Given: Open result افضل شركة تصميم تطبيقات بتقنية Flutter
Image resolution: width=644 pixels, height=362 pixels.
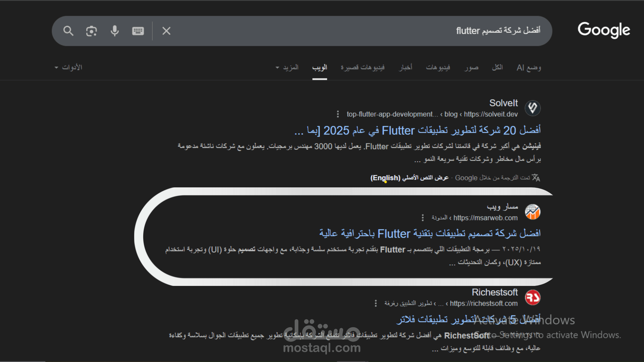Looking at the screenshot, I should [x=430, y=234].
